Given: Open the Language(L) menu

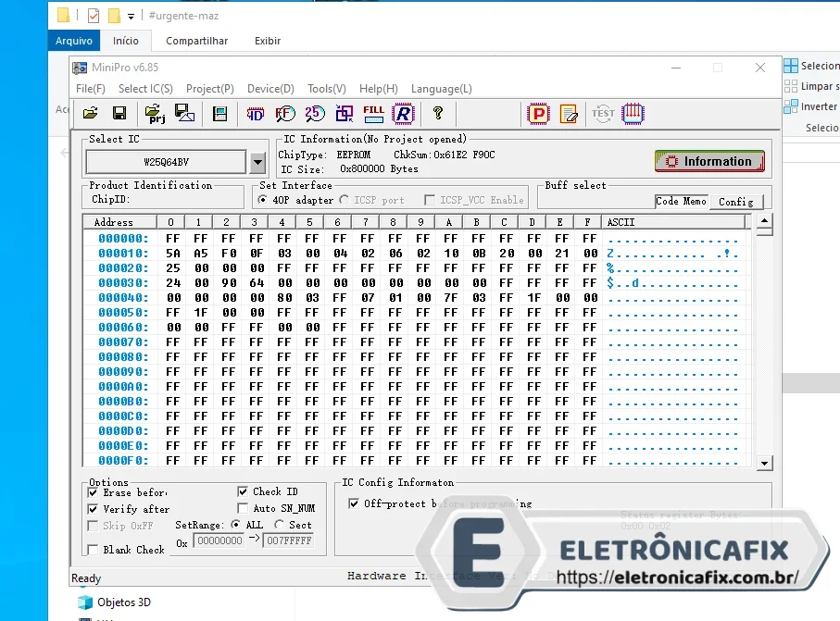Looking at the screenshot, I should (442, 89).
